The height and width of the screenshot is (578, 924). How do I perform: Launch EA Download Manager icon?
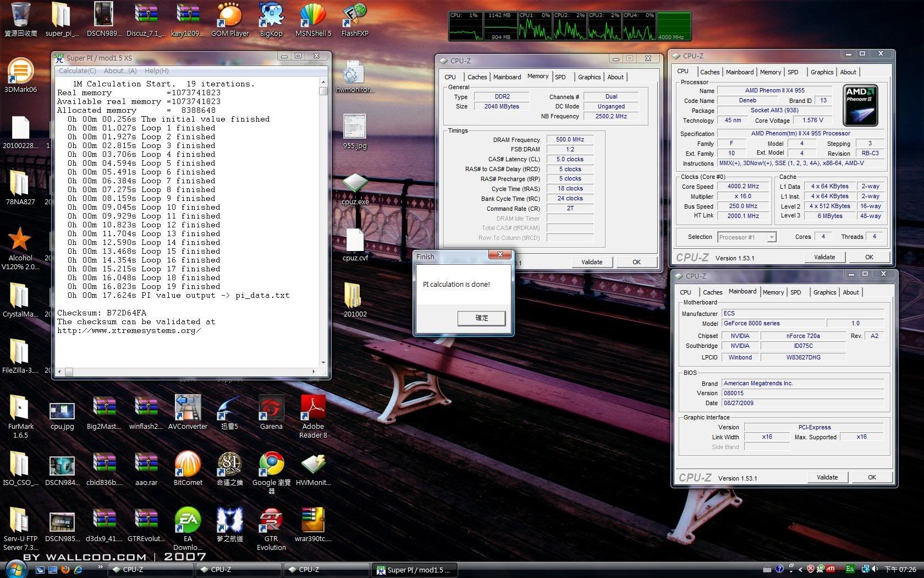pyautogui.click(x=188, y=529)
